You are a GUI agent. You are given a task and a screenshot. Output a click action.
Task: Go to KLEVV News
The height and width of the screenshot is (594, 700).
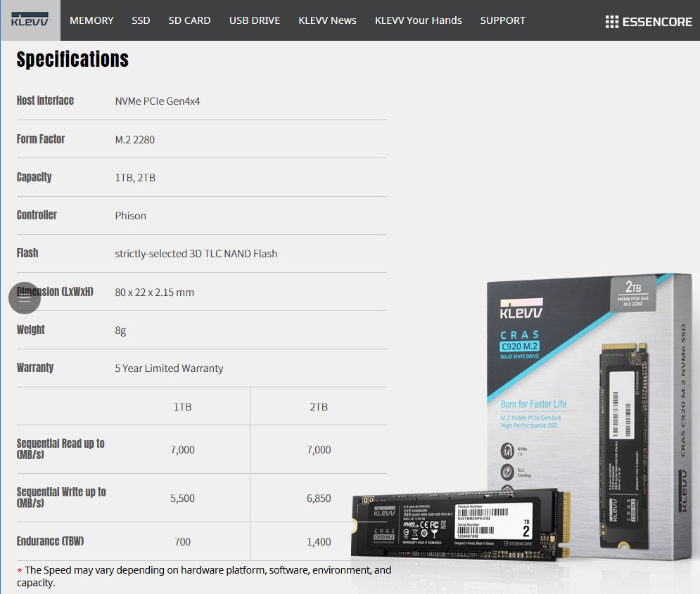pyautogui.click(x=327, y=20)
